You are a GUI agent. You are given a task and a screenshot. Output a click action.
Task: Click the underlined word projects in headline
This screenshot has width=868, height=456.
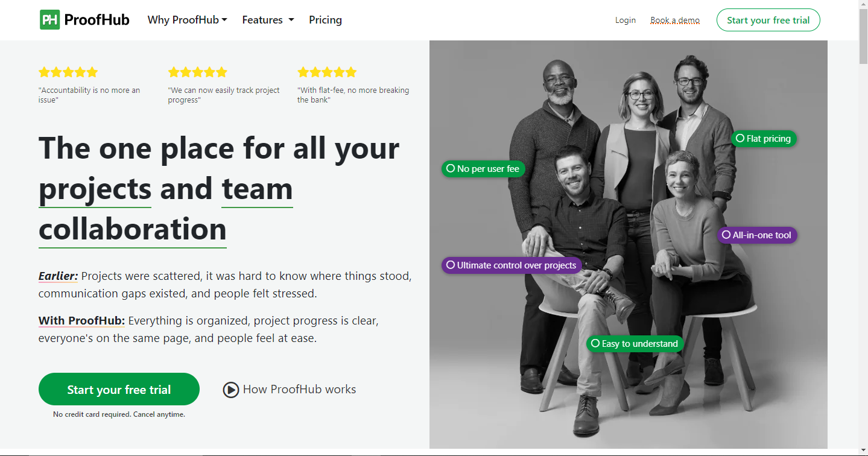[95, 189]
